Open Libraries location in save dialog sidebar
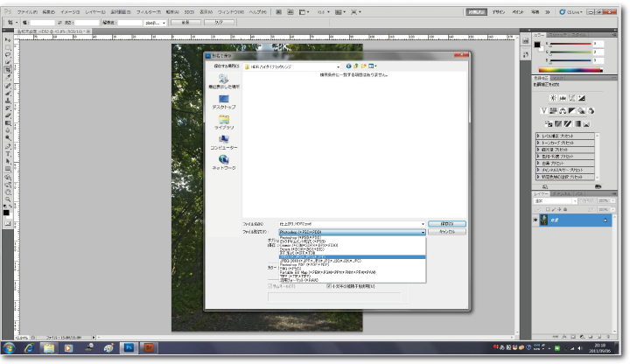Viewport: 630px width, 364px height. [224, 122]
